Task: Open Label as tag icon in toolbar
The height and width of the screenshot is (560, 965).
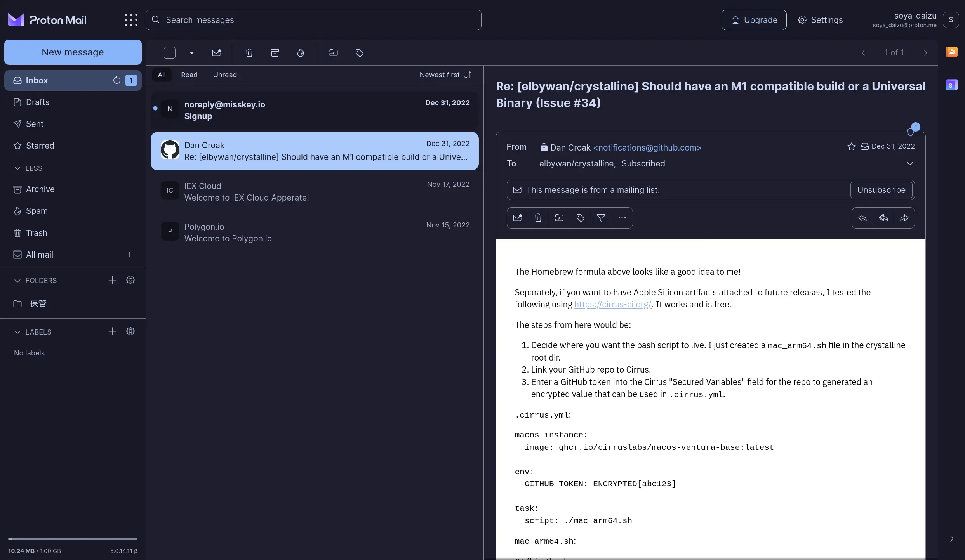Action: (360, 53)
